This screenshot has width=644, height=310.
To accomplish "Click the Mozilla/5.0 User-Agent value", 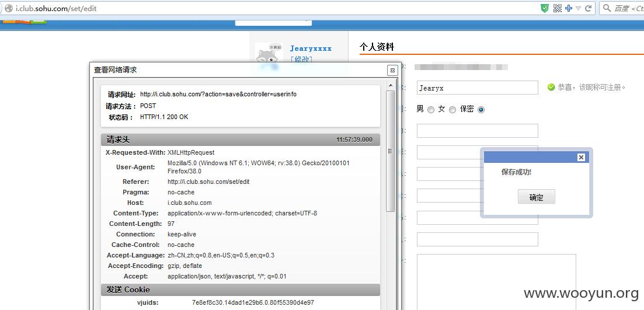I will pos(258,167).
